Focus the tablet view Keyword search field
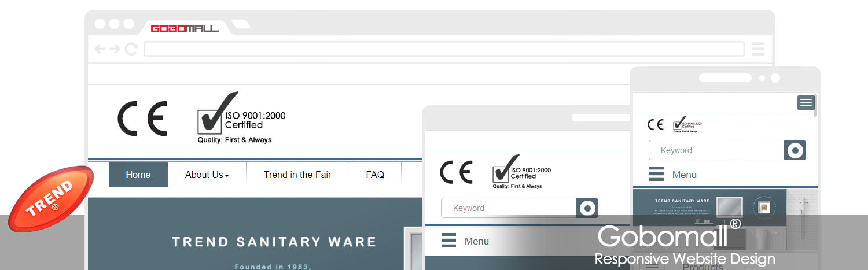The image size is (868, 270). coord(509,208)
